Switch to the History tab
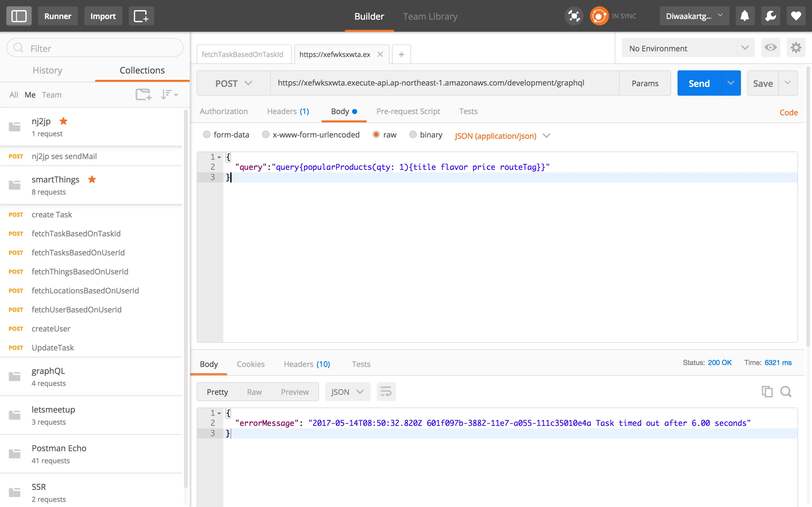The width and height of the screenshot is (812, 507). click(x=47, y=70)
